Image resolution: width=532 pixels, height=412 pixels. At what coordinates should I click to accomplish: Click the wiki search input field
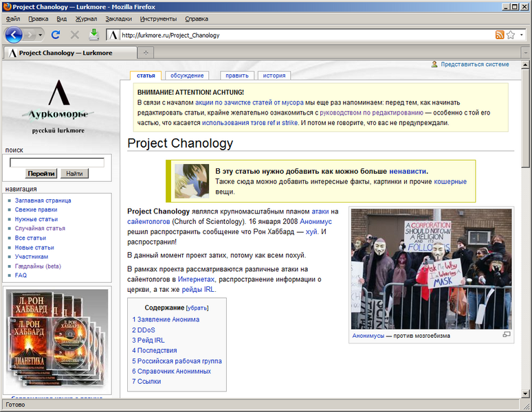click(x=57, y=163)
